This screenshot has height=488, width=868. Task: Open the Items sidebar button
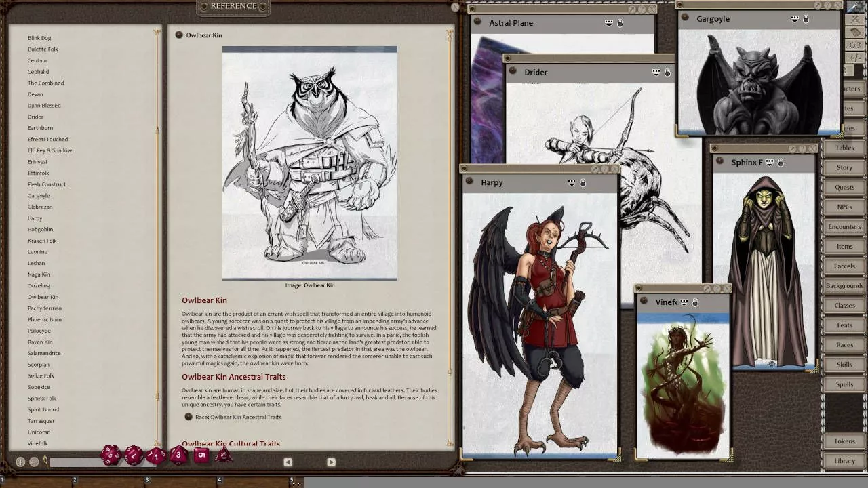844,246
